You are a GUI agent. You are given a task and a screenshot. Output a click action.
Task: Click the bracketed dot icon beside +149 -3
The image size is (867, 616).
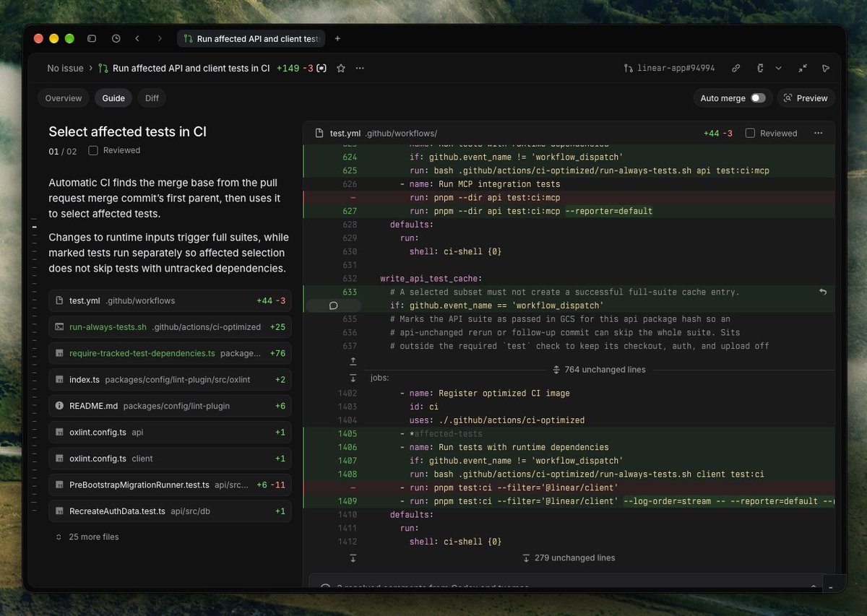click(x=322, y=68)
